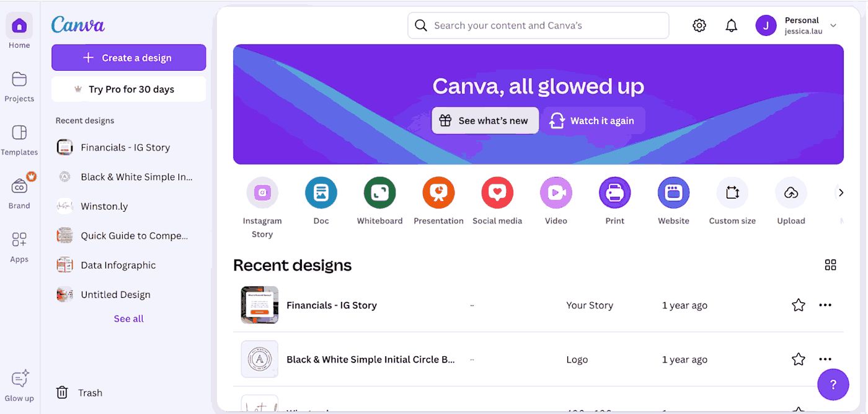The width and height of the screenshot is (868, 414).
Task: Open the notifications bell
Action: pyautogui.click(x=732, y=25)
